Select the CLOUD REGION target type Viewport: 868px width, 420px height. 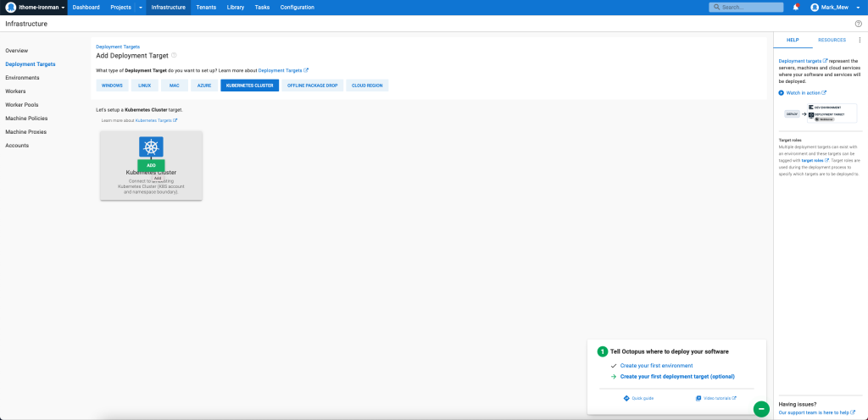pos(368,86)
